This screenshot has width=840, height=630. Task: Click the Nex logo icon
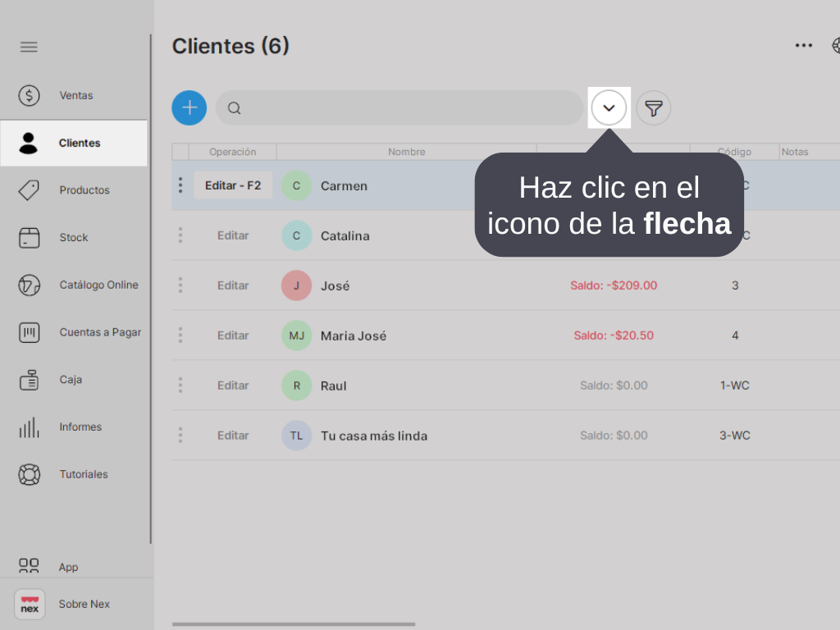tap(30, 605)
